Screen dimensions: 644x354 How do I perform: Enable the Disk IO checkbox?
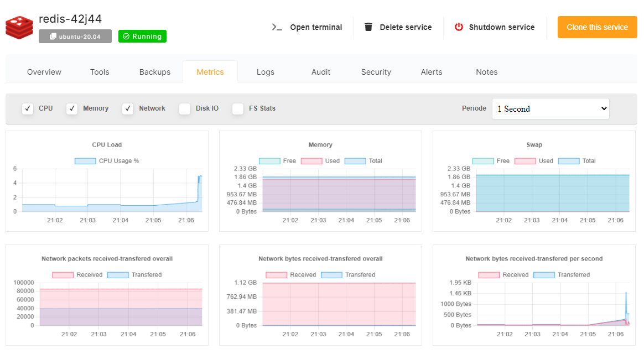pos(185,108)
